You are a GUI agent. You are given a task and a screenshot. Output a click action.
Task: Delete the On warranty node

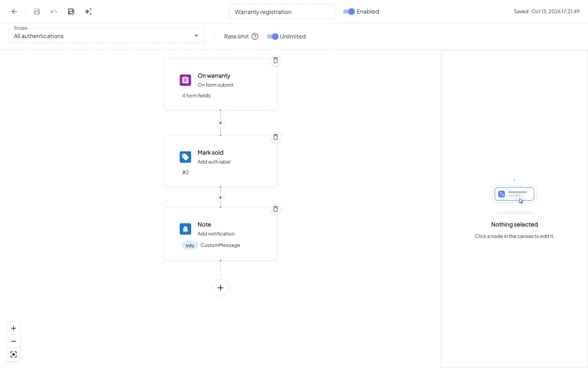(276, 60)
